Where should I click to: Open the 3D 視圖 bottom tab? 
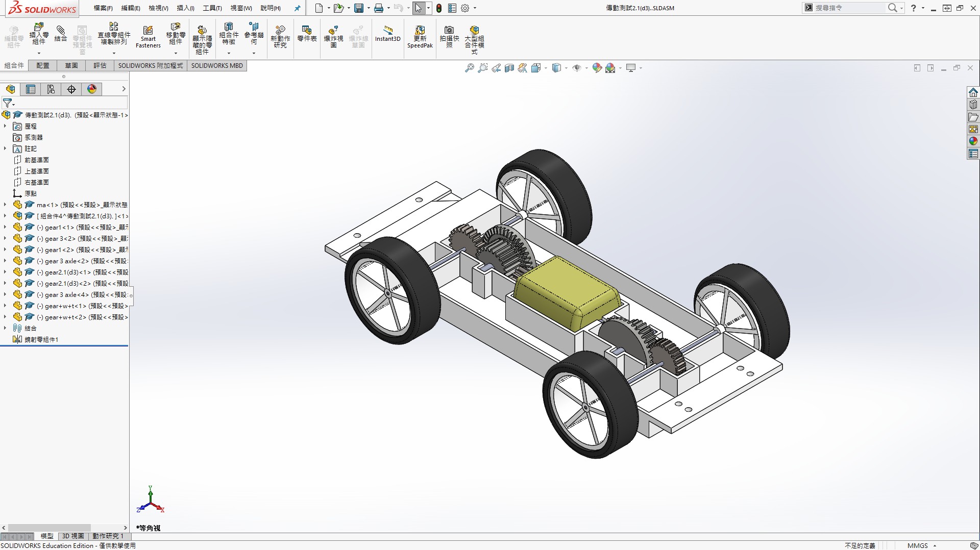(x=73, y=536)
